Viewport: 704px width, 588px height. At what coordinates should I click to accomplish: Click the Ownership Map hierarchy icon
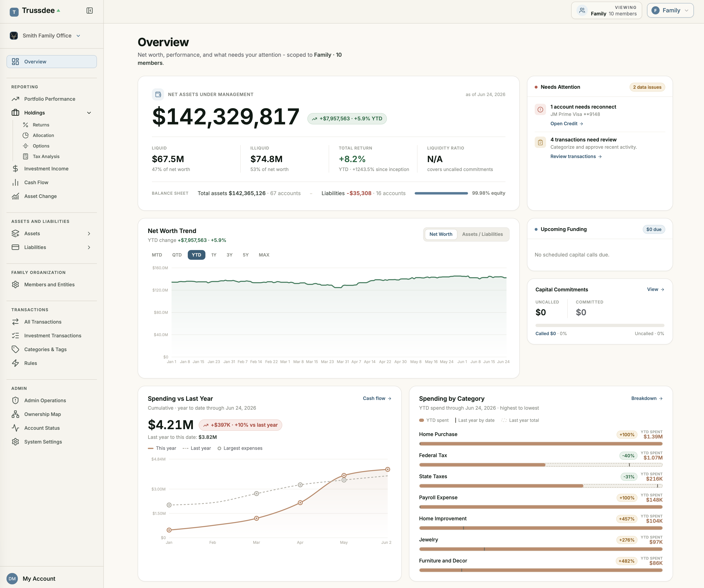tap(15, 414)
